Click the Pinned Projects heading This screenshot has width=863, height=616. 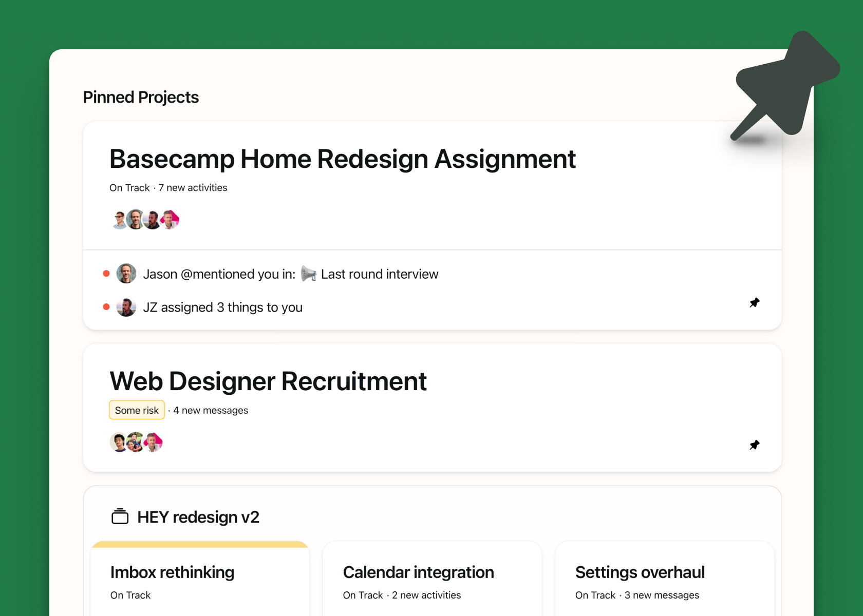[141, 97]
